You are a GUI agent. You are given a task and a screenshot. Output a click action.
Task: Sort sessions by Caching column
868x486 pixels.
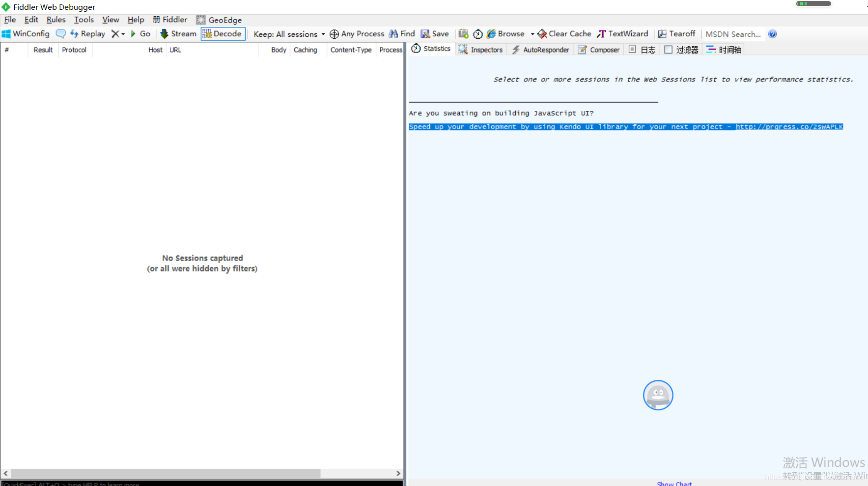point(308,50)
